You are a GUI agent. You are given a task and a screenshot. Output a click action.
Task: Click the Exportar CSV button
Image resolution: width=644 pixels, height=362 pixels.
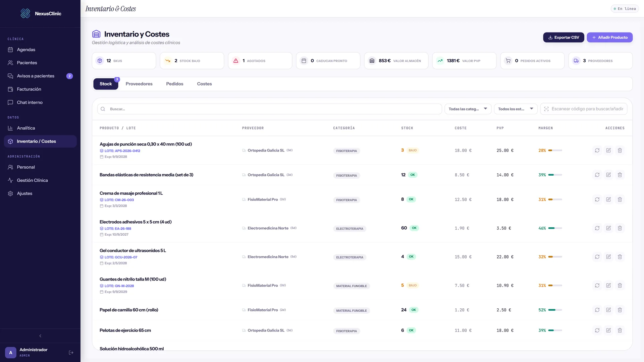tap(563, 38)
